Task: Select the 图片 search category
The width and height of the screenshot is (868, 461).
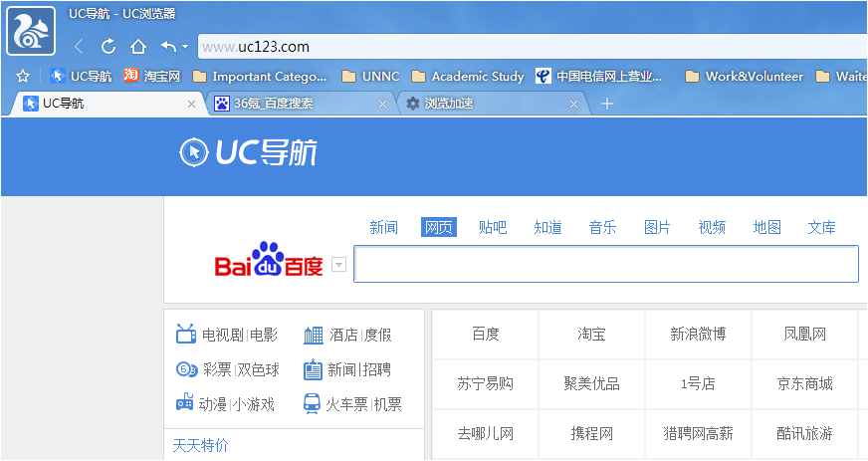Action: click(658, 227)
